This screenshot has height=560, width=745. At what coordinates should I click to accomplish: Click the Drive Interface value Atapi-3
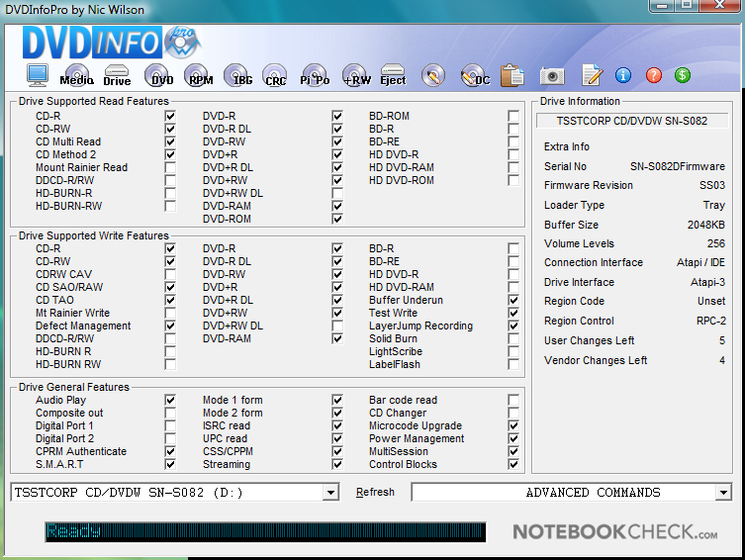707,282
